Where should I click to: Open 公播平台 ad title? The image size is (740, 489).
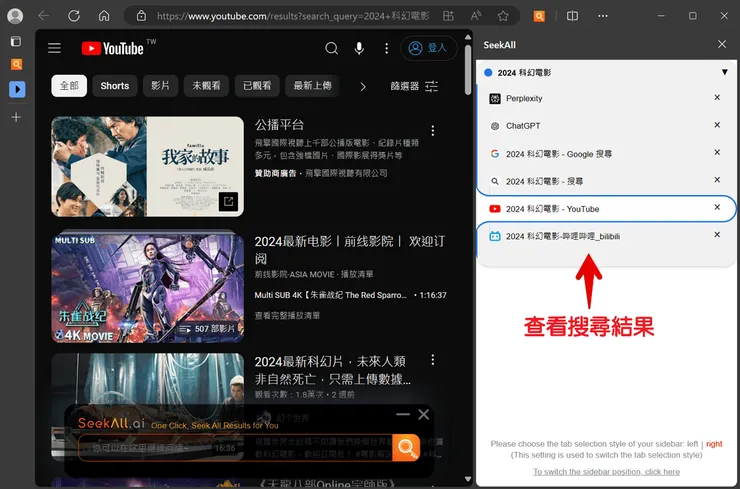[x=279, y=125]
